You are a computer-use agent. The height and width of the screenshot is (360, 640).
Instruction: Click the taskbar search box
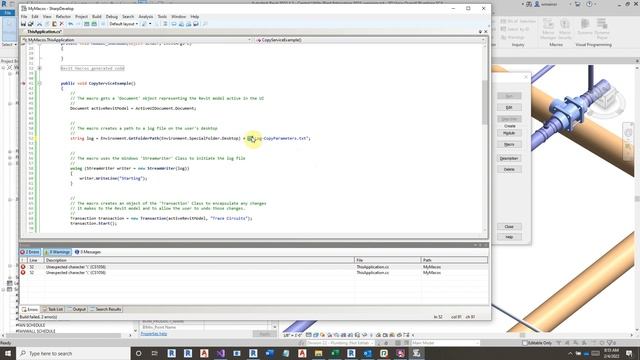click(73, 353)
